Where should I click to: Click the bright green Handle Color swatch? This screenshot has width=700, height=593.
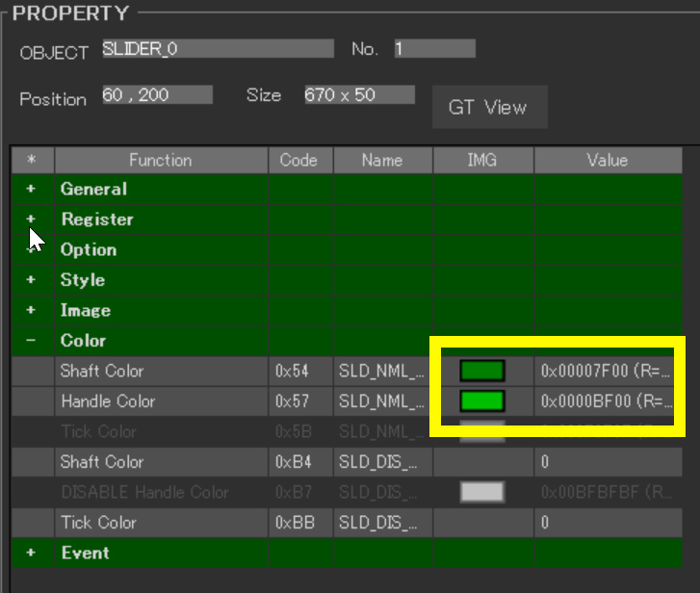[482, 401]
